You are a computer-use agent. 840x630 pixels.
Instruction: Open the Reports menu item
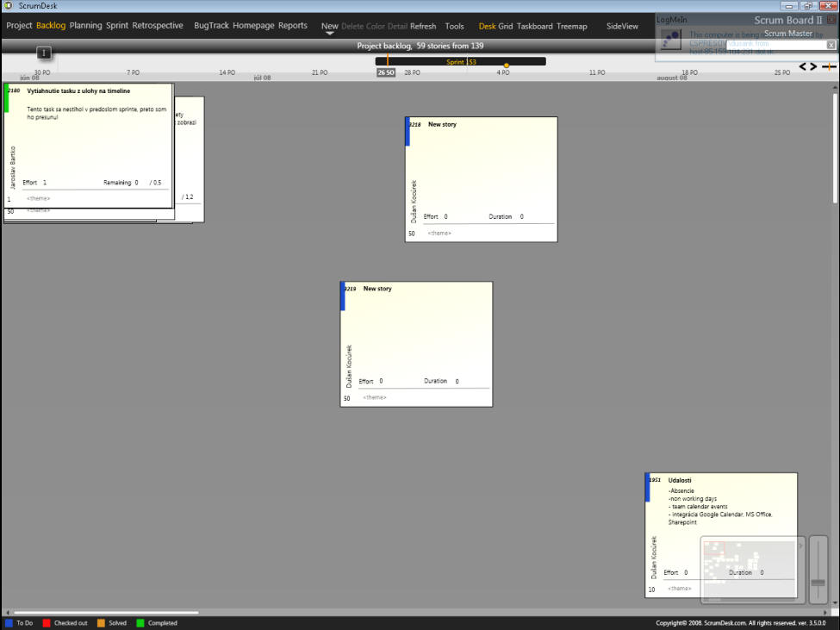[293, 26]
